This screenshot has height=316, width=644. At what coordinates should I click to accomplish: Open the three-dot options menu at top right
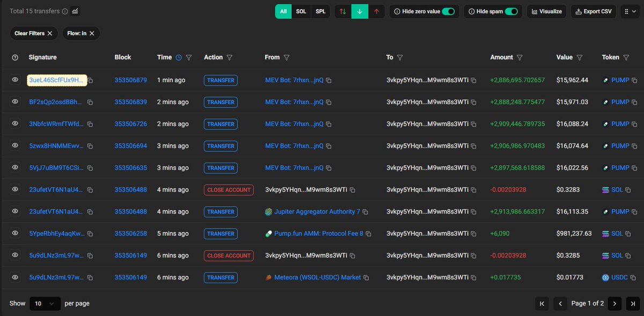tap(630, 11)
